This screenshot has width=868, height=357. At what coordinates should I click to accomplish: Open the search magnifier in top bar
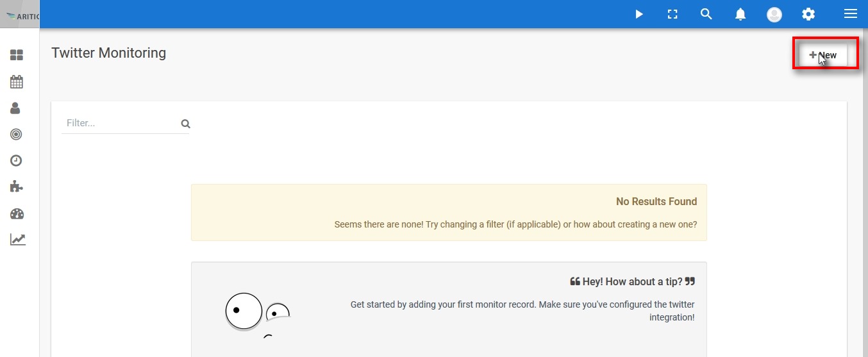706,14
